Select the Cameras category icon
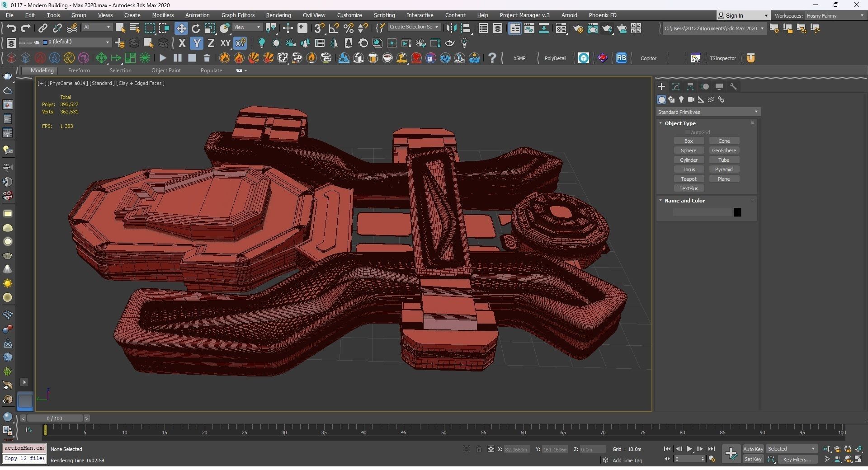The width and height of the screenshot is (868, 470). point(691,99)
